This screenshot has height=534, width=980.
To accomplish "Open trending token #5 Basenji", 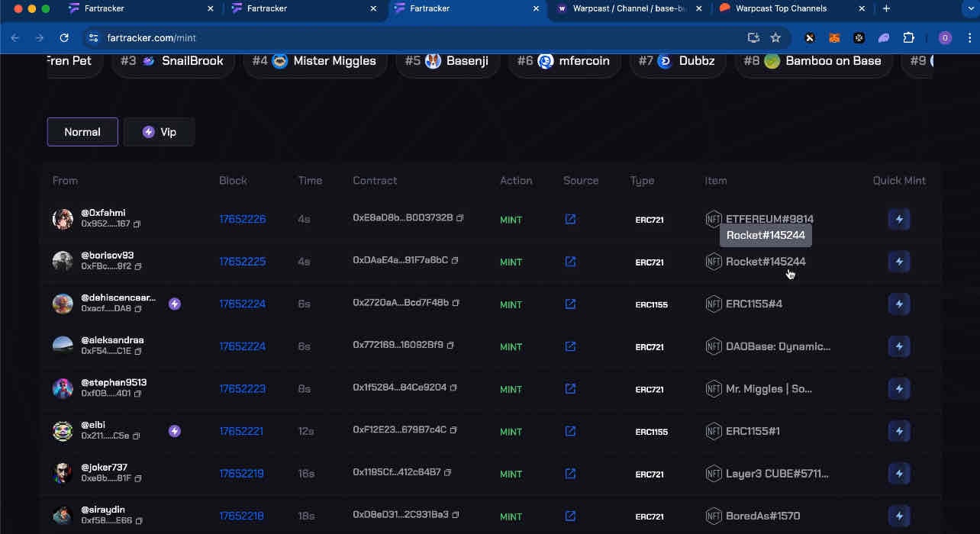I will click(x=447, y=61).
